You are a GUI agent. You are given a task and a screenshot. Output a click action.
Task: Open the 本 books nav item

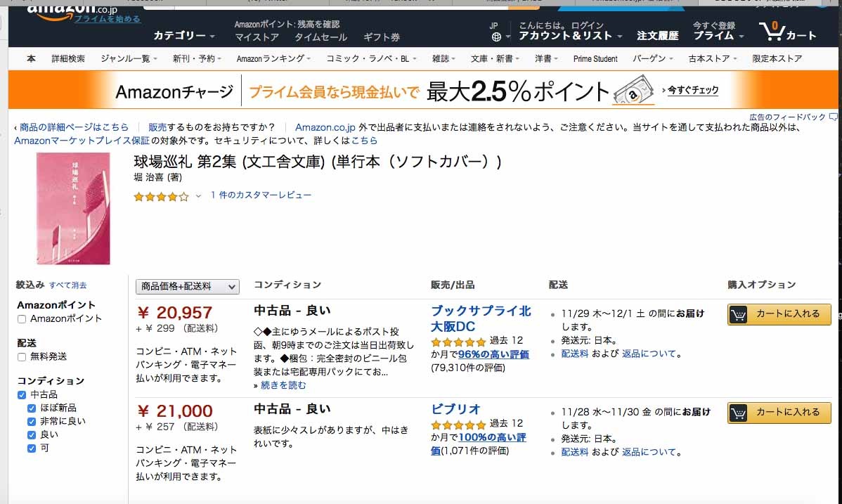(31, 58)
